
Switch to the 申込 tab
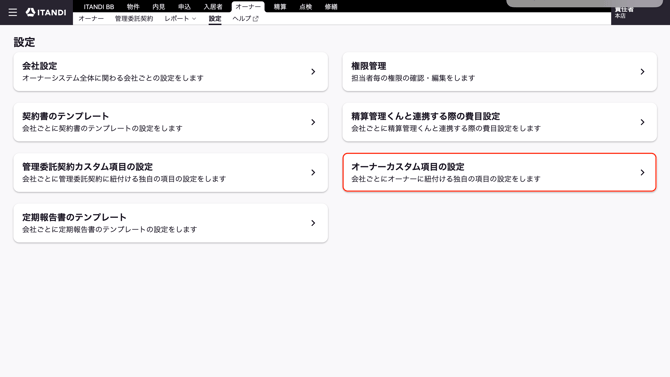click(184, 7)
